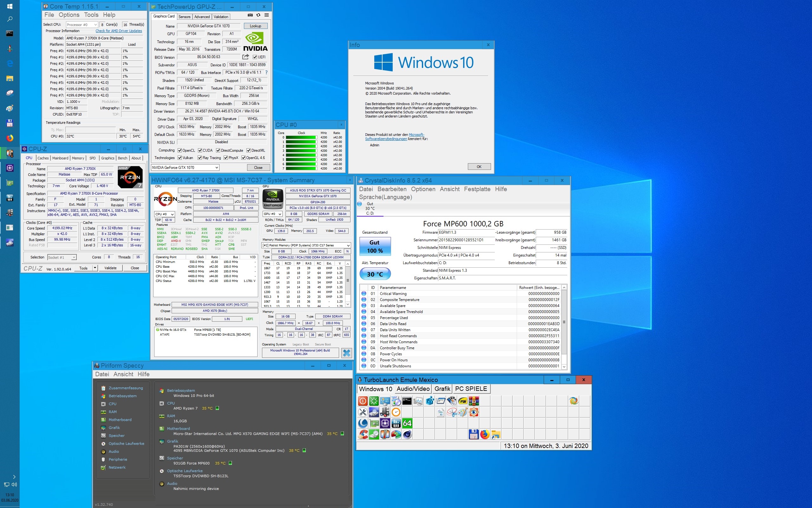Click OK in the Windows 10 Info dialog
The height and width of the screenshot is (508, 812).
tap(479, 167)
